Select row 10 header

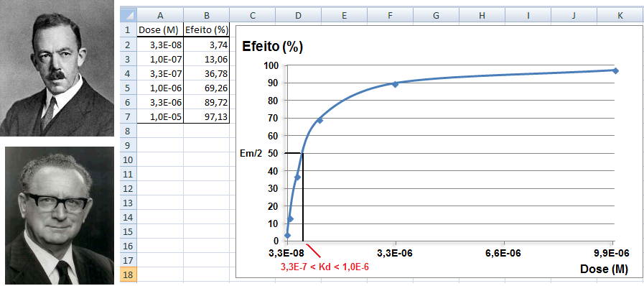pyautogui.click(x=128, y=160)
